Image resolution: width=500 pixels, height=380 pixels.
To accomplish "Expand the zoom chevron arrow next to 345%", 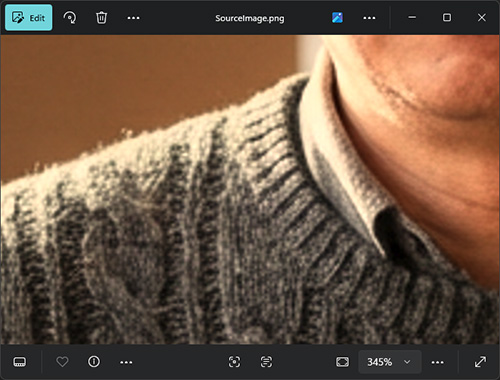I will coord(407,362).
